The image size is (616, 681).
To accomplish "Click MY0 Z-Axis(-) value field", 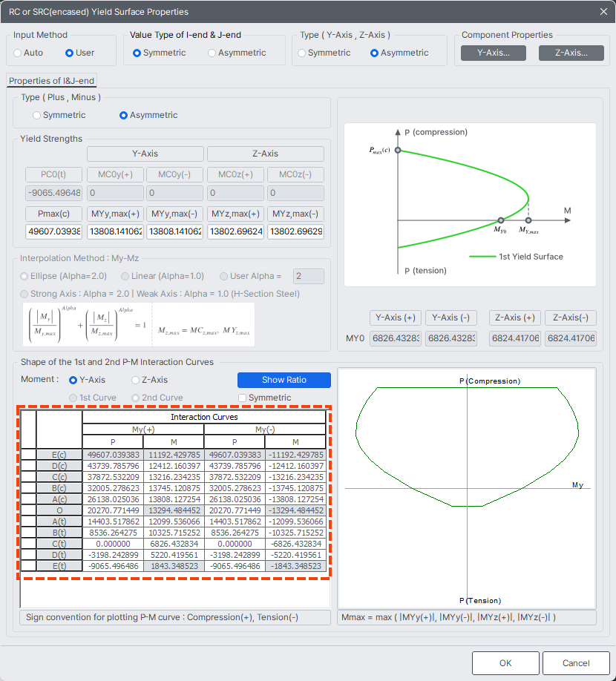I will click(571, 338).
